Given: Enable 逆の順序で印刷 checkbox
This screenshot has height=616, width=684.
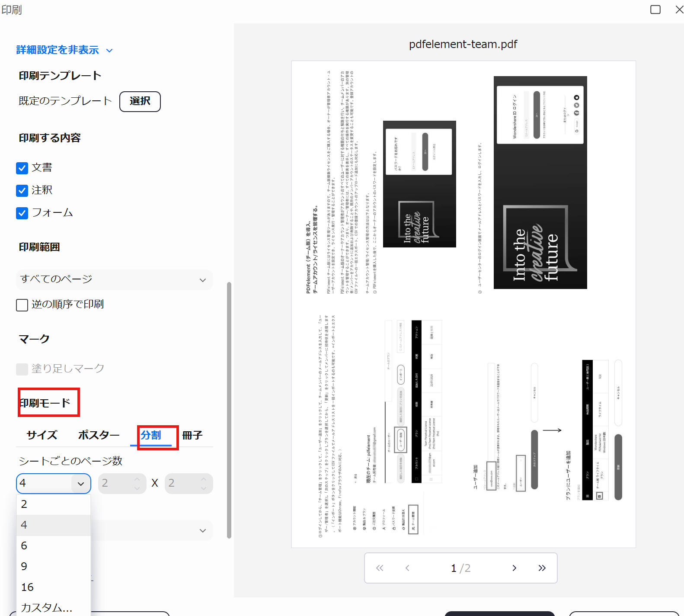Looking at the screenshot, I should tap(22, 305).
